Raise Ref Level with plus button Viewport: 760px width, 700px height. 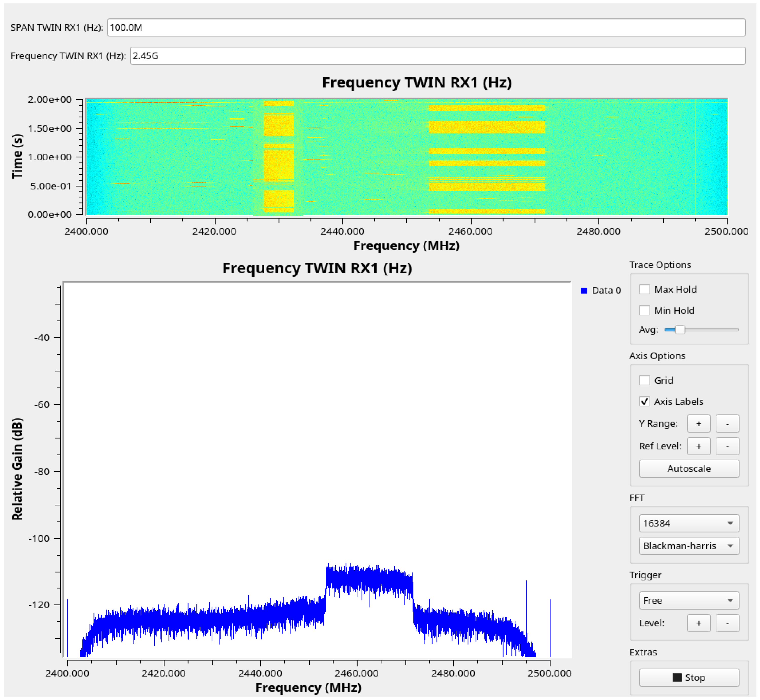click(698, 446)
